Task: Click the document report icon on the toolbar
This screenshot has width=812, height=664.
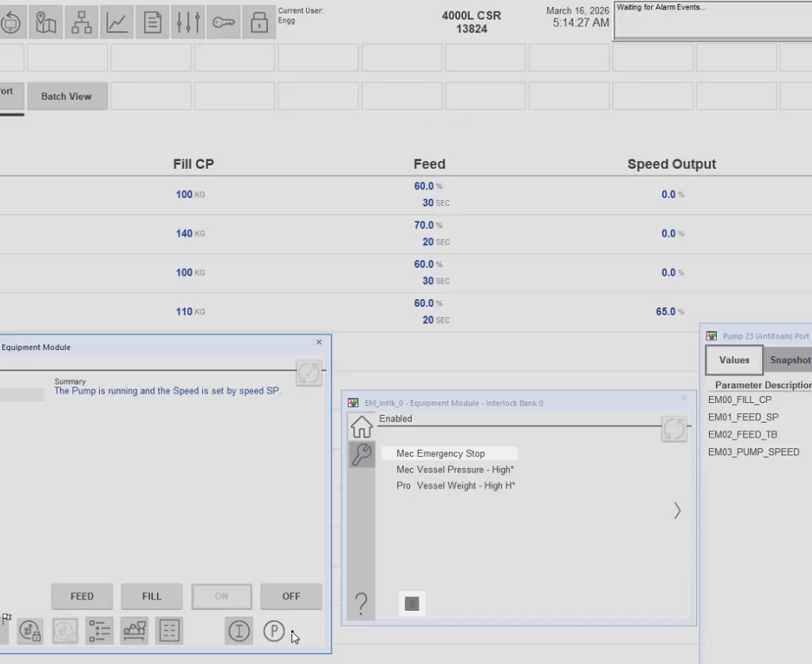Action: [153, 21]
